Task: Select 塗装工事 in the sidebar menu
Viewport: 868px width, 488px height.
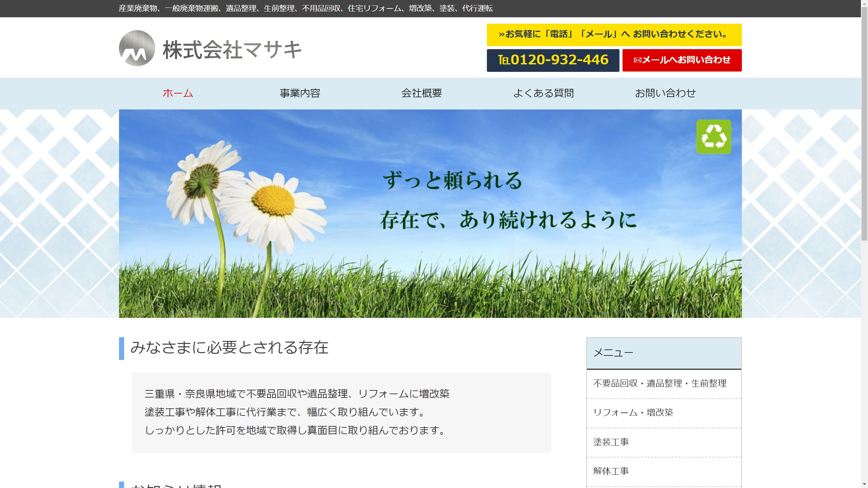Action: pyautogui.click(x=611, y=442)
